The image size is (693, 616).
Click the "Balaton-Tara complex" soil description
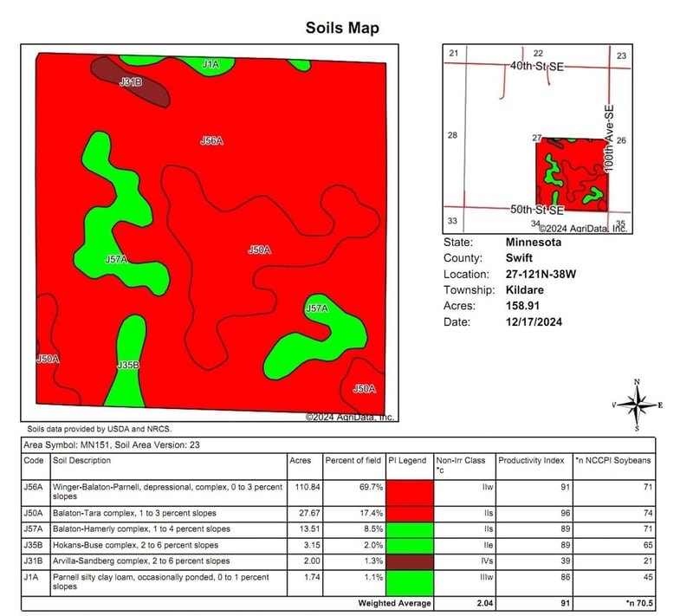[134, 514]
